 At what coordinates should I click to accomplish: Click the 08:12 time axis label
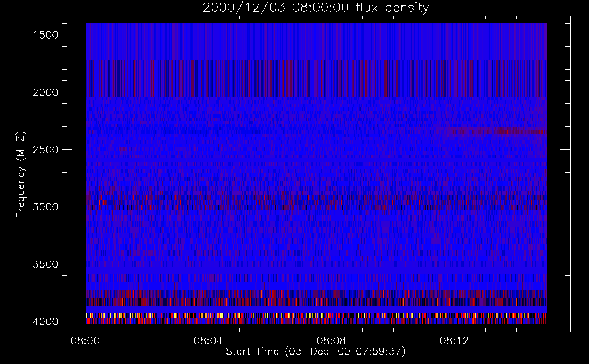click(455, 341)
